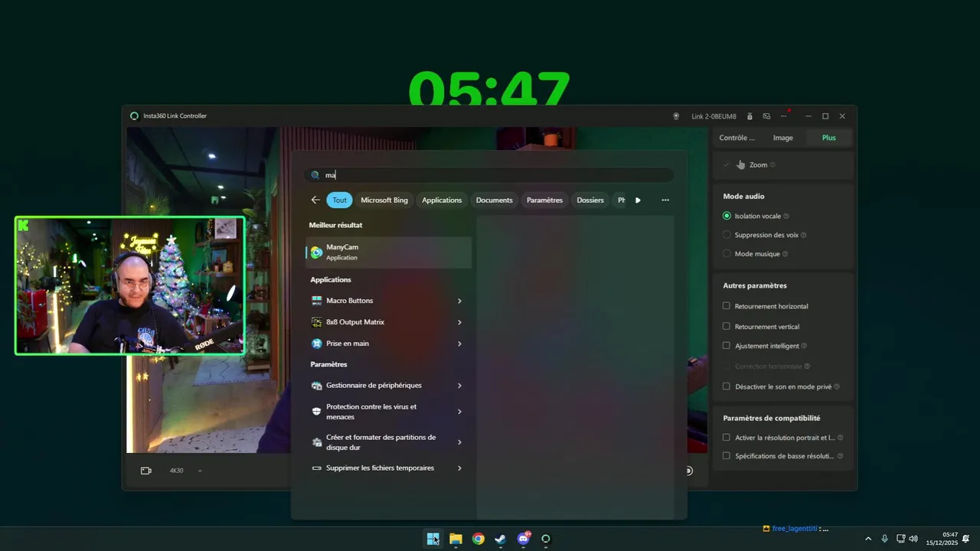Expand the 8x8 Output Matrix result chevron
The width and height of the screenshot is (980, 551).
click(x=459, y=322)
